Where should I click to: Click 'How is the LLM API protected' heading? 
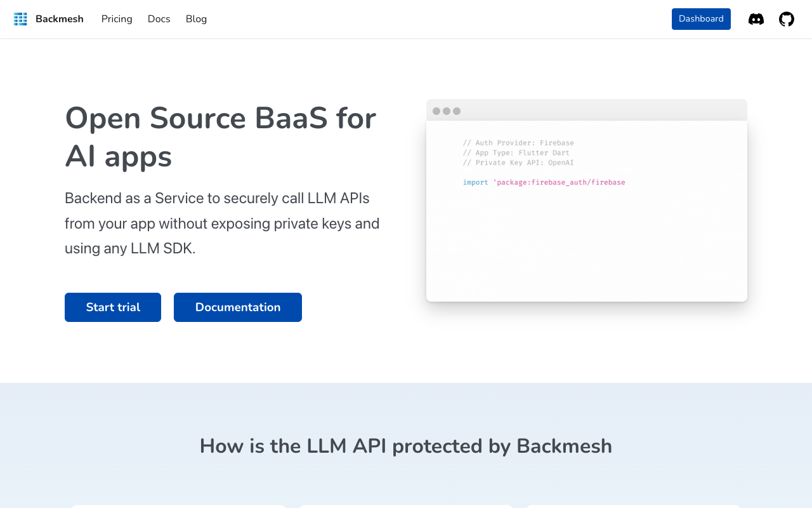(406, 446)
